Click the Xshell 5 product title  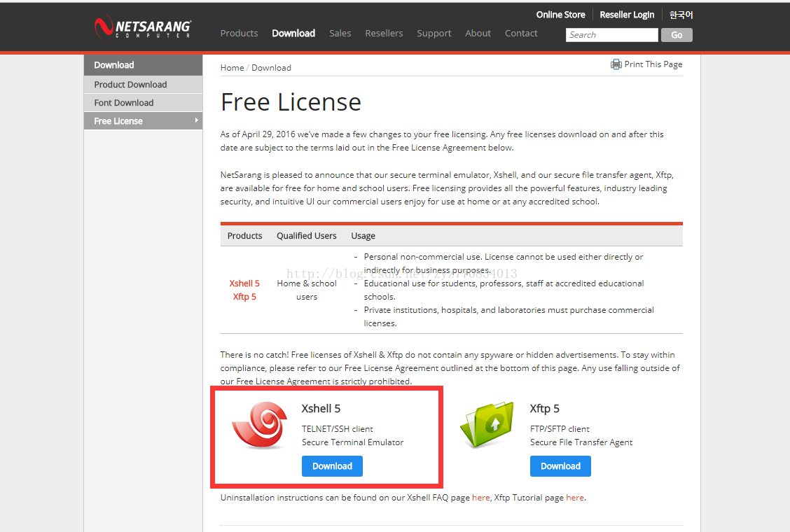pyautogui.click(x=321, y=409)
